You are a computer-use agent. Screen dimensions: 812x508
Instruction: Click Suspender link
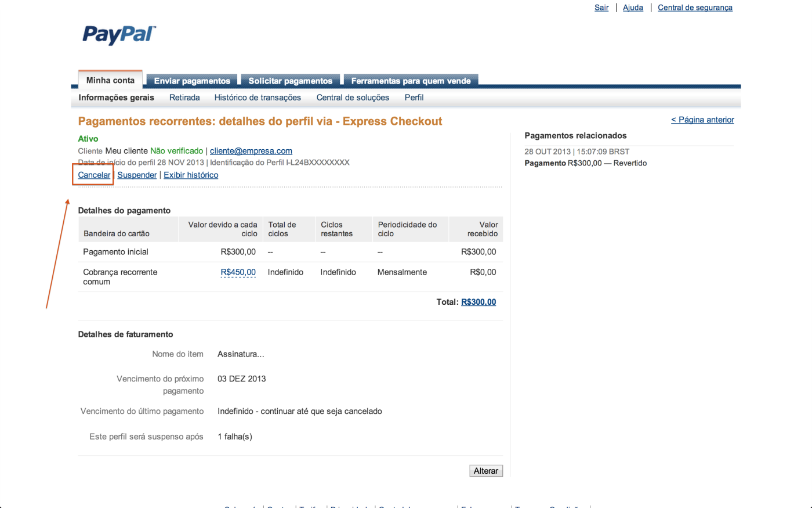(x=137, y=175)
